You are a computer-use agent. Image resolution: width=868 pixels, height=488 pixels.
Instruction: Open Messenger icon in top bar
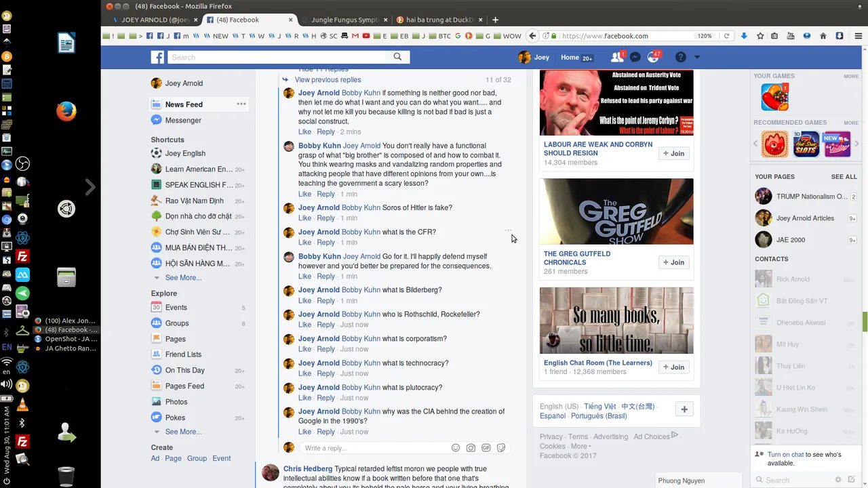(x=635, y=58)
